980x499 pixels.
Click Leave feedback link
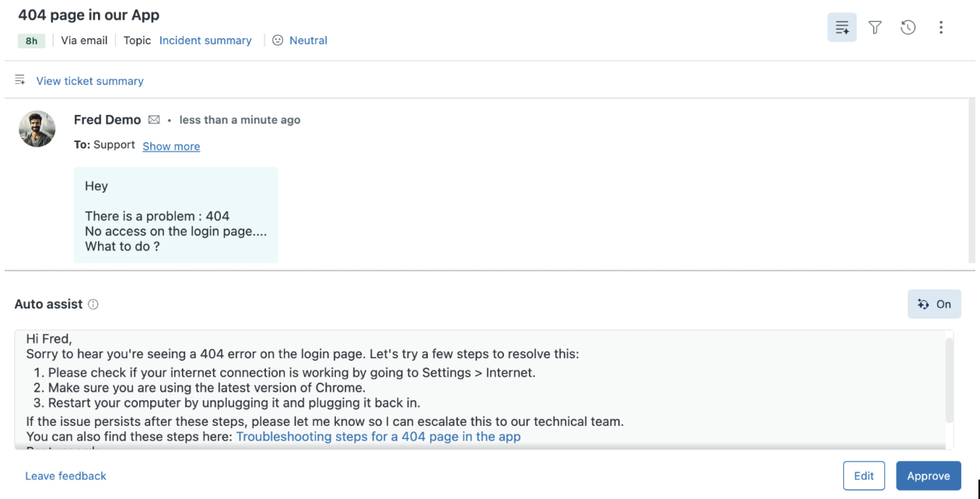pos(65,476)
